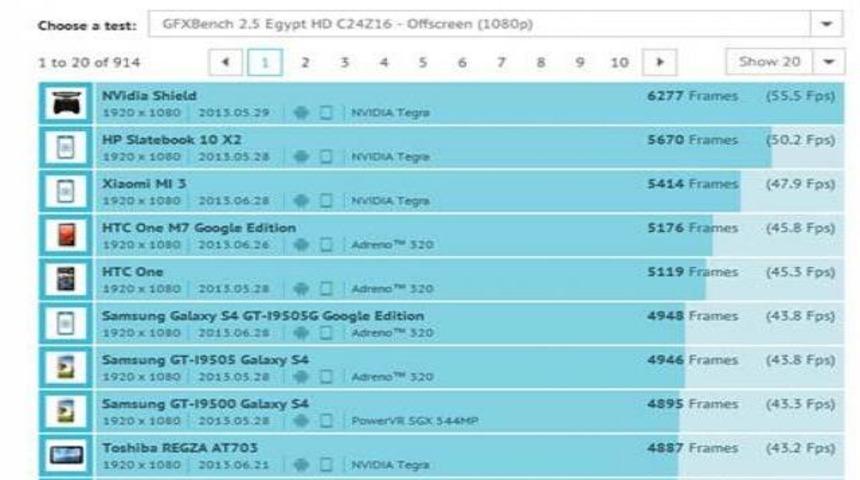Open the Galaxy S4 GT-I9505G Google Edition thumbnail
Screen dimensions: 860x480
tap(66, 323)
